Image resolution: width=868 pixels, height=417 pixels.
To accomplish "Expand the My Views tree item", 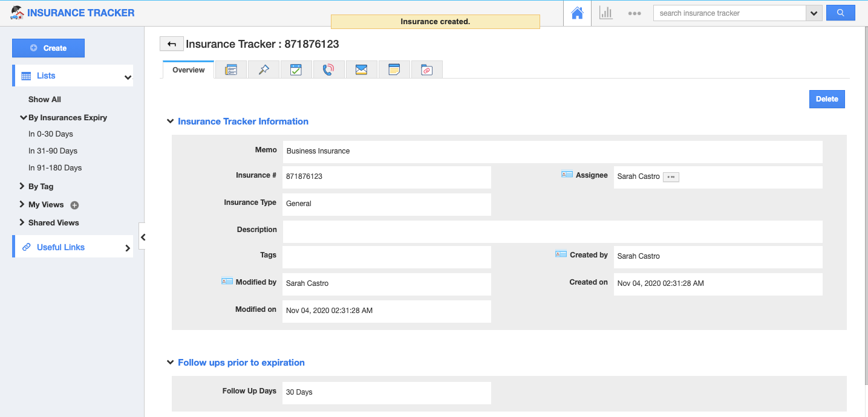I will click(22, 204).
